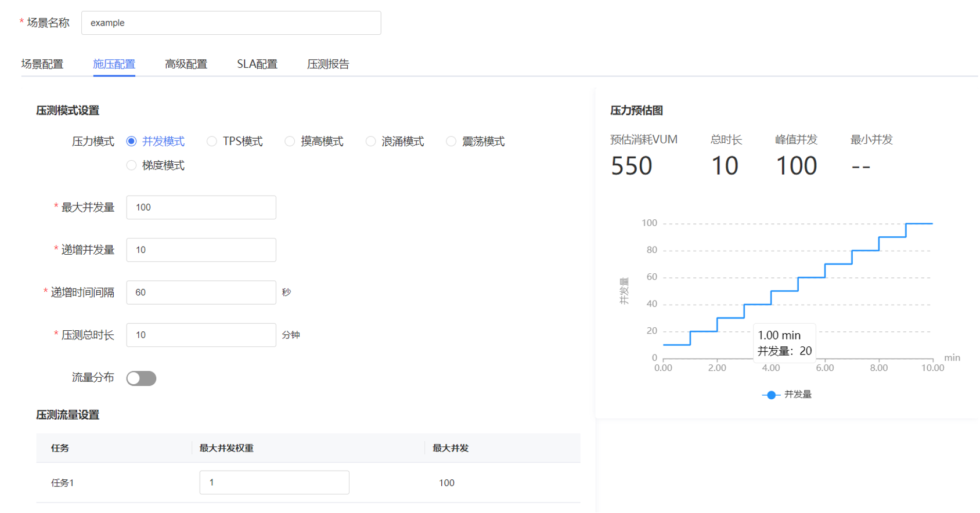Go to the SLA配置 tab
The width and height of the screenshot is (980, 513).
(257, 64)
